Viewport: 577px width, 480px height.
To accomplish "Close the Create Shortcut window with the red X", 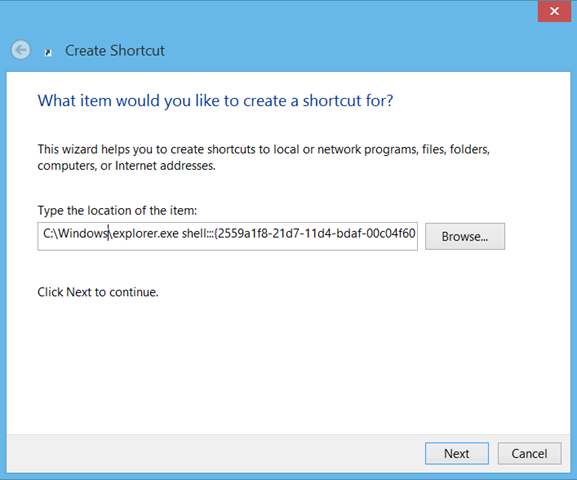I will (554, 11).
